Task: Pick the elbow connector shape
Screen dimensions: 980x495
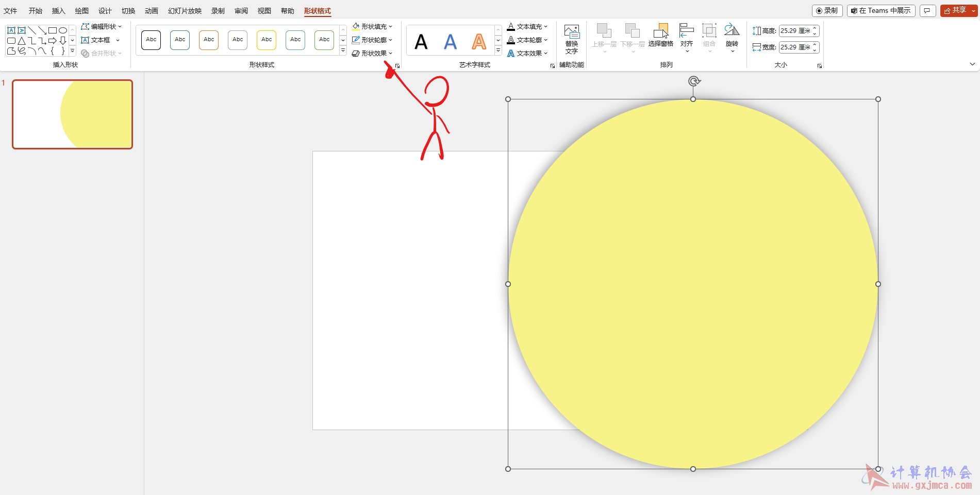Action: [31, 41]
